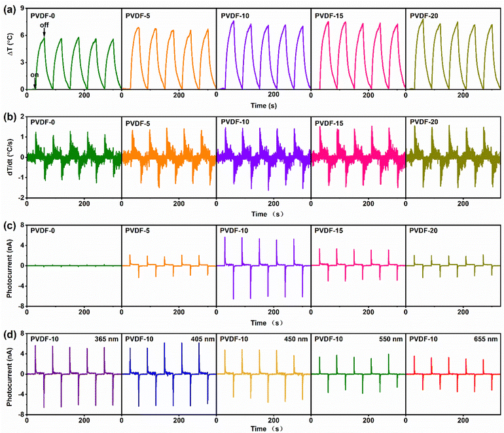This screenshot has width=504, height=433.
Task: Click "PVDF-5" label in panel (c)
Action: click(x=137, y=231)
